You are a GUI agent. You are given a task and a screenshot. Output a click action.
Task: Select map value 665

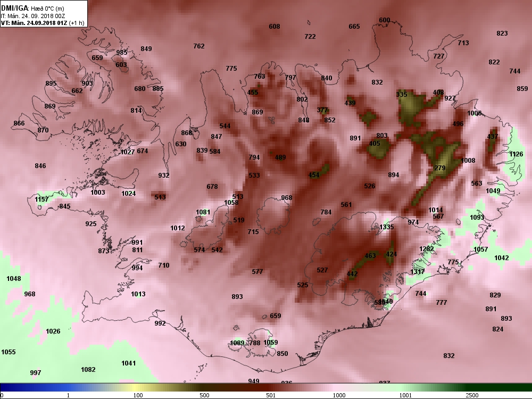(354, 26)
